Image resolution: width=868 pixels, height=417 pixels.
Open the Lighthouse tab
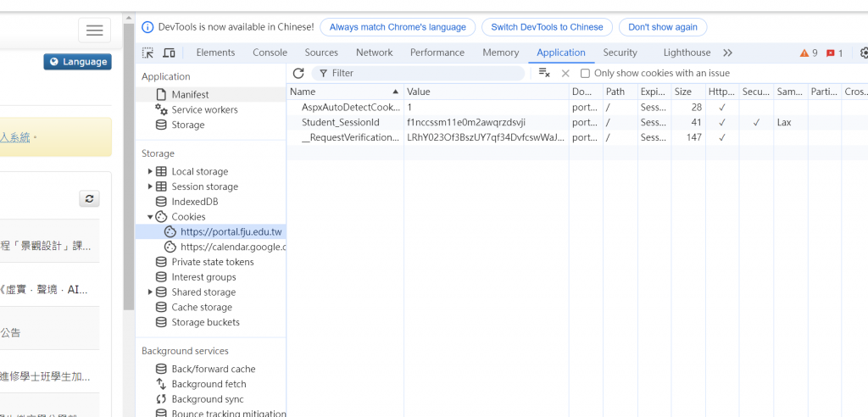pos(687,53)
